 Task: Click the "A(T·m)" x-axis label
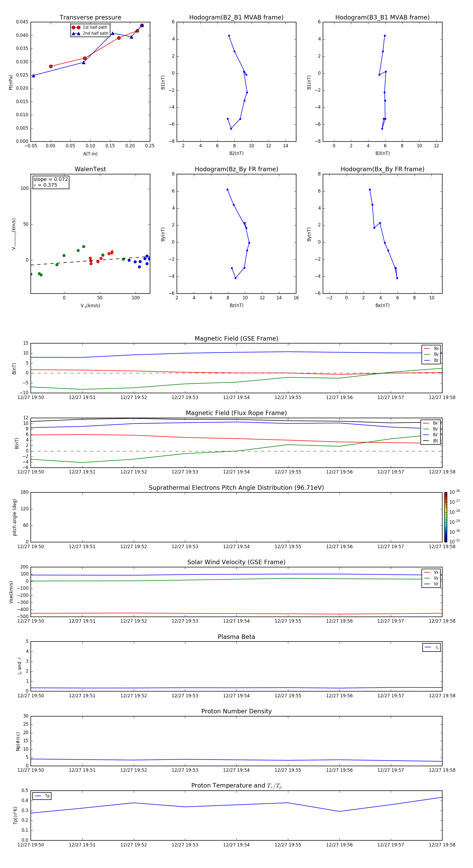(90, 154)
